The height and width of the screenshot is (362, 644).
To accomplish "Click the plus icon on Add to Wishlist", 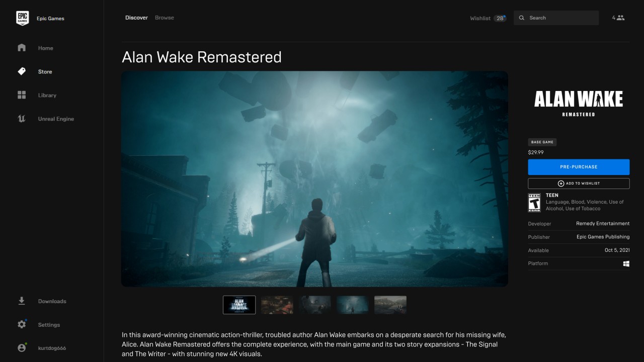I will tap(561, 184).
